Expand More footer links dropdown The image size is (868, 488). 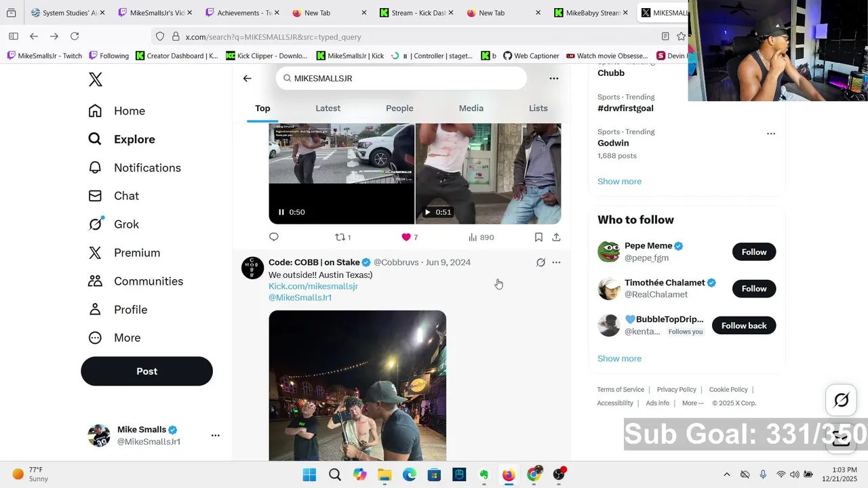(x=692, y=403)
